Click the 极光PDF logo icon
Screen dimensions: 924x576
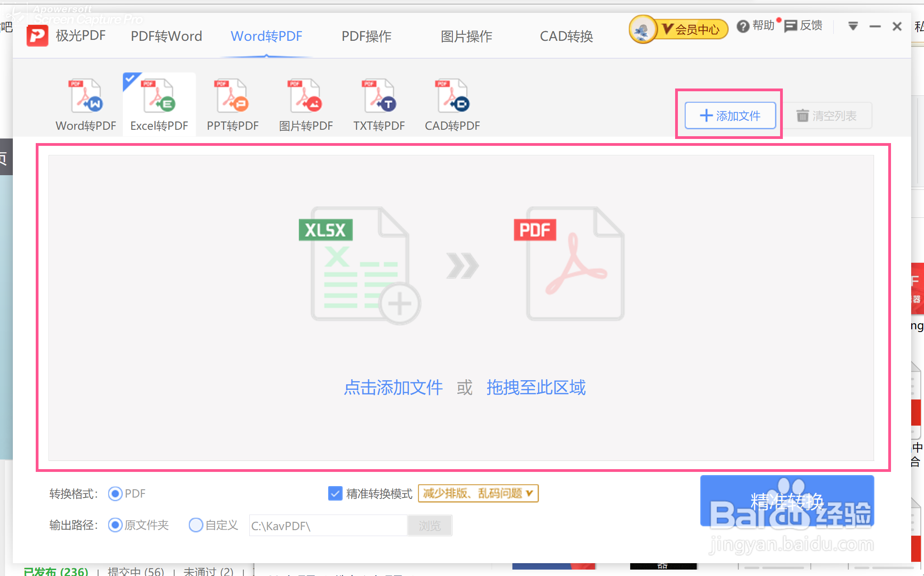[x=37, y=36]
